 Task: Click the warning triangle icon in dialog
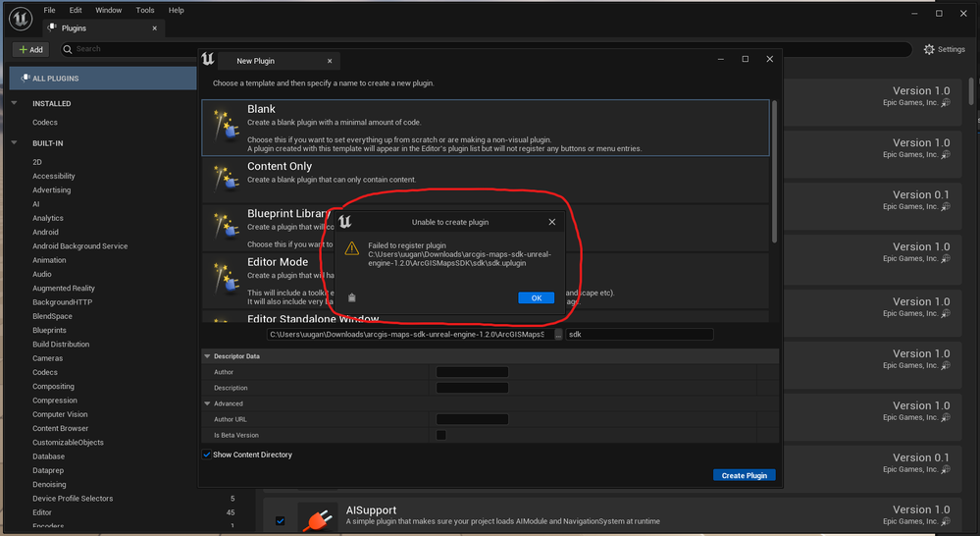tap(352, 248)
